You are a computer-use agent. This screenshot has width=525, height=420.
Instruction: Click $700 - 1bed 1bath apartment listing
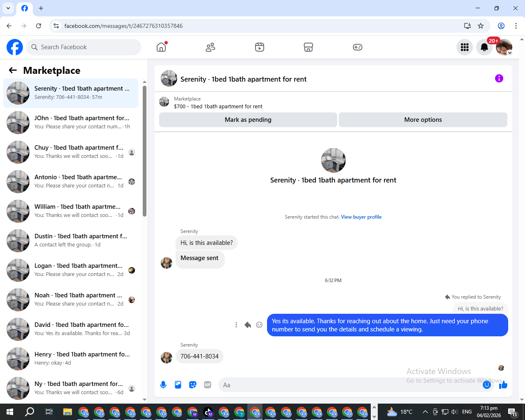click(x=218, y=106)
